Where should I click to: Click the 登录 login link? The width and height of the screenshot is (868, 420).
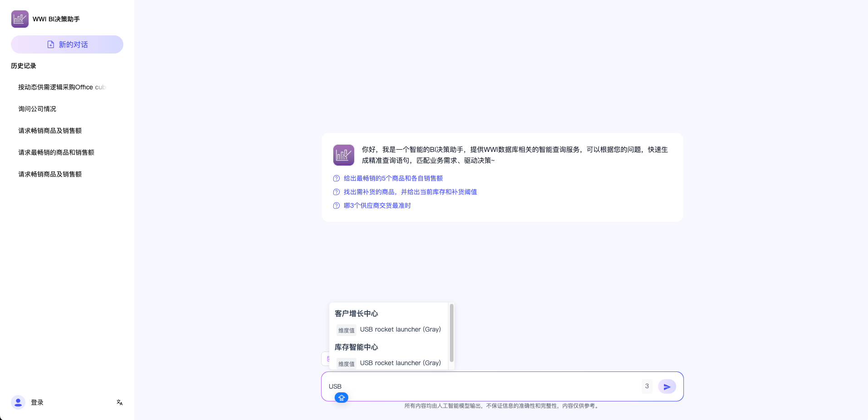tap(37, 402)
